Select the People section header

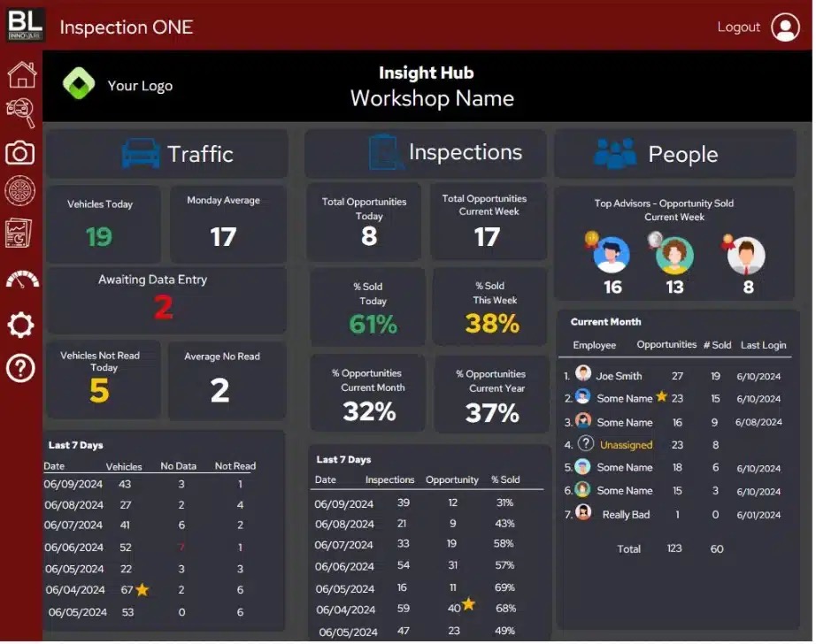(676, 154)
